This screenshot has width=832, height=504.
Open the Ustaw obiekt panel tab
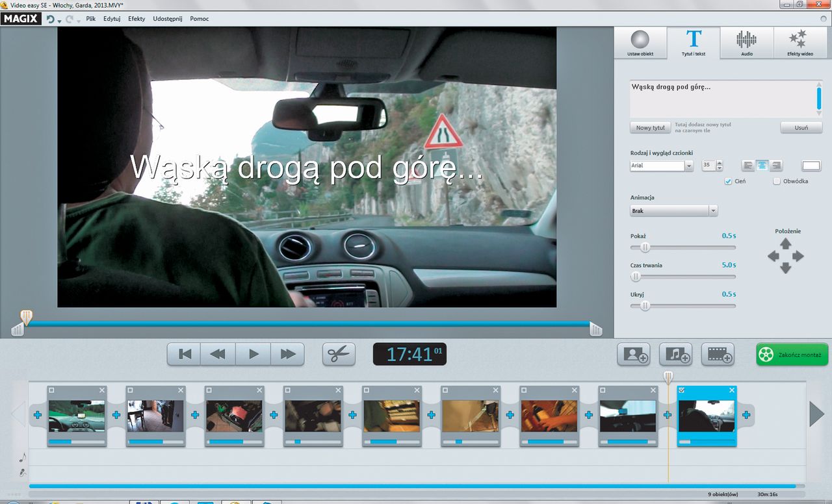tap(640, 43)
